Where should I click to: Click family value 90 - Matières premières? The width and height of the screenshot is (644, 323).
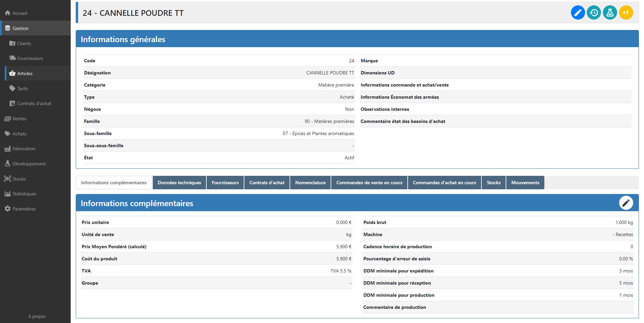[329, 121]
